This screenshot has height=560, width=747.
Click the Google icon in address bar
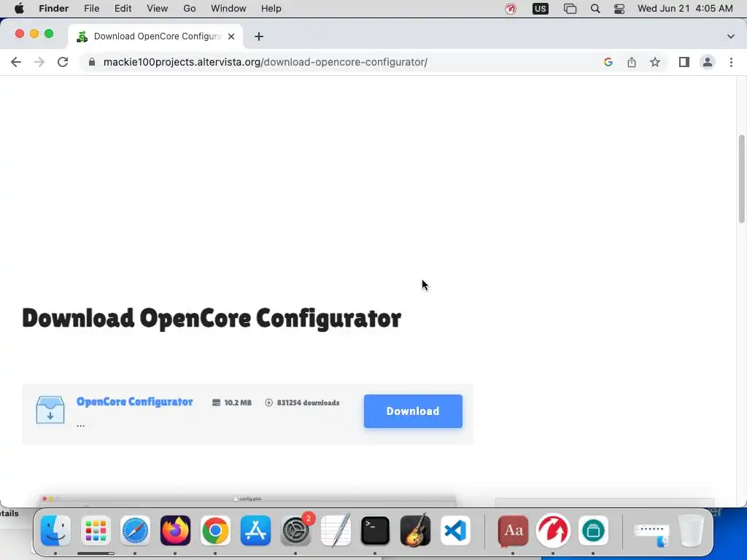coord(608,62)
